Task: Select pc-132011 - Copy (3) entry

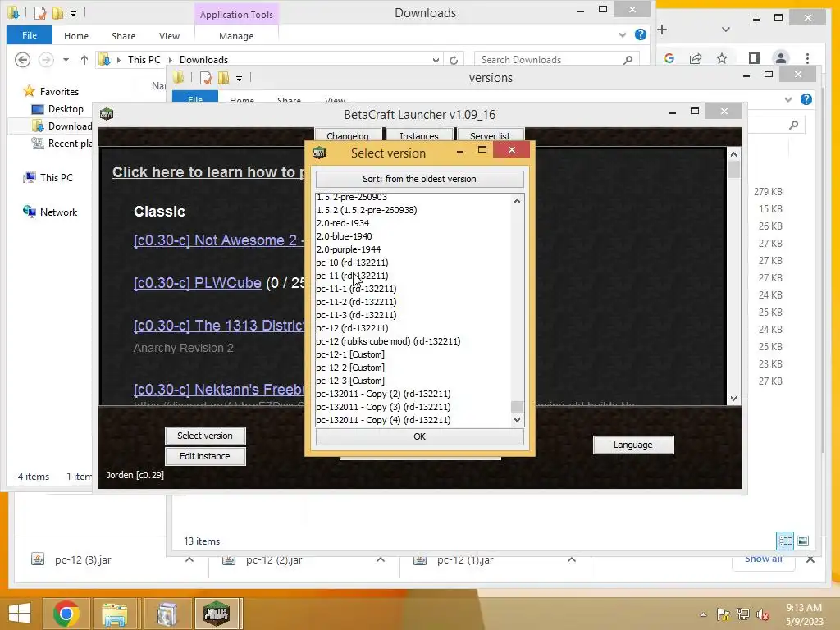Action: coord(383,407)
